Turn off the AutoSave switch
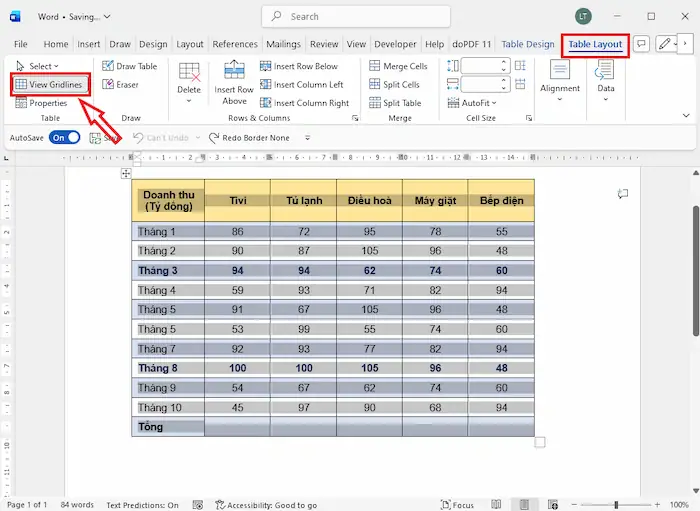 point(65,137)
